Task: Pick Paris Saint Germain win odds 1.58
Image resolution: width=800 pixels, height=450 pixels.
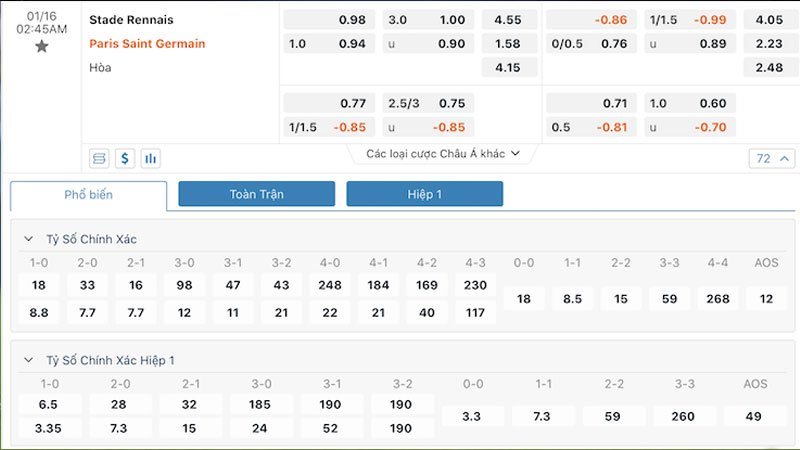Action: [x=509, y=43]
